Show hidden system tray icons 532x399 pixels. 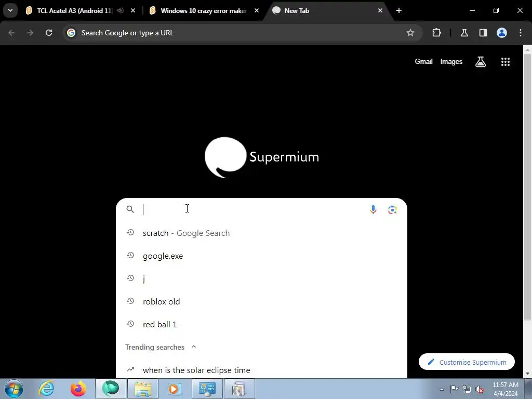(x=442, y=389)
